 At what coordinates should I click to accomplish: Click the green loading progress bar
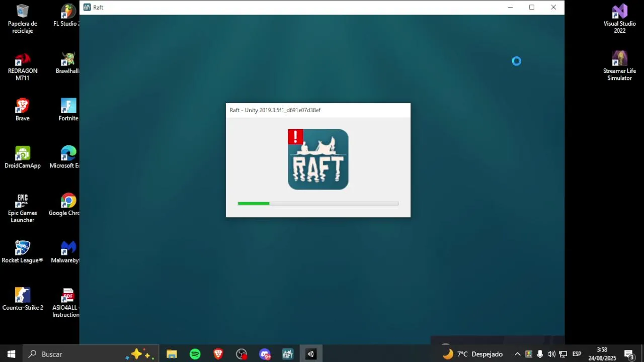point(318,203)
